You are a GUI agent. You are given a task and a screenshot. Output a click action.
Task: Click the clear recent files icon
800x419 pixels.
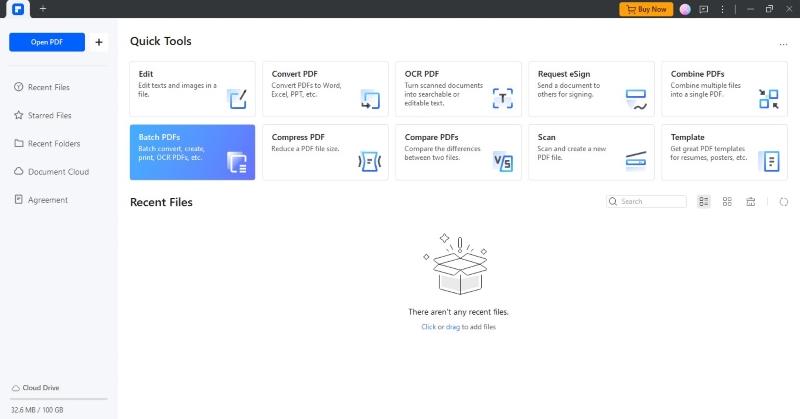[751, 202]
